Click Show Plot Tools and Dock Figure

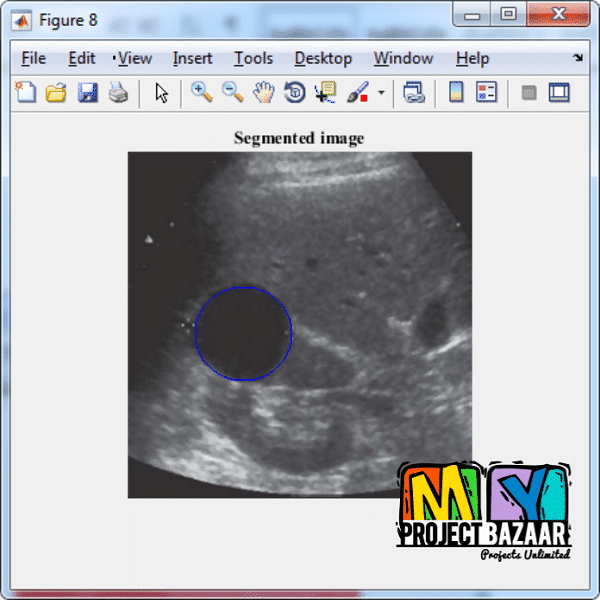pyautogui.click(x=559, y=93)
